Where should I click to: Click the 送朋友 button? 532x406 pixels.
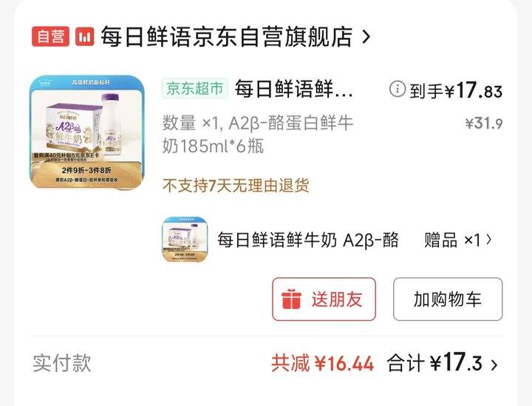tap(324, 299)
